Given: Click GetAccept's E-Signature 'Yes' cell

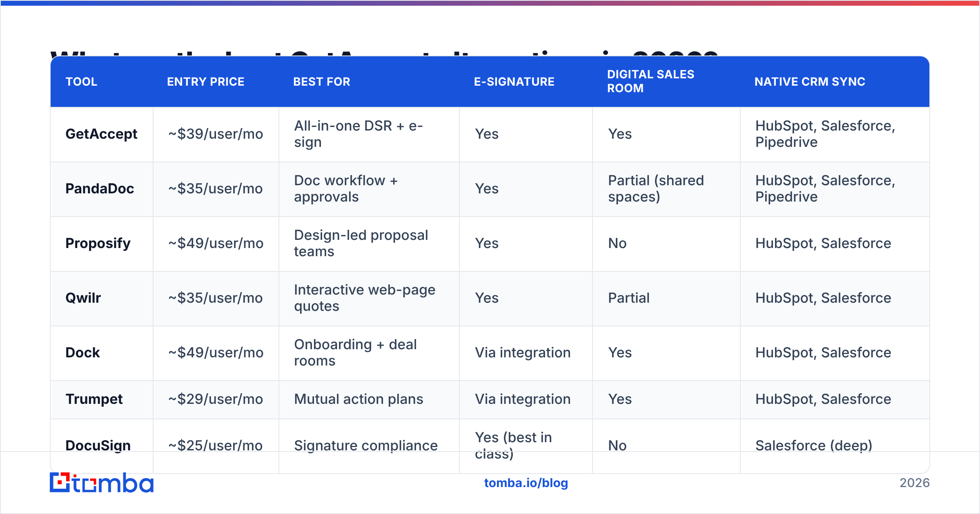Looking at the screenshot, I should (x=526, y=134).
